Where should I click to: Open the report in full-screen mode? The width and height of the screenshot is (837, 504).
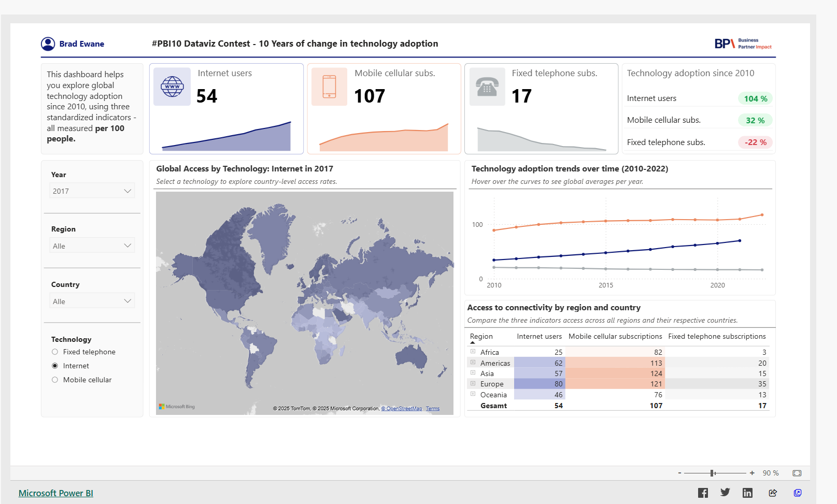pos(798,493)
